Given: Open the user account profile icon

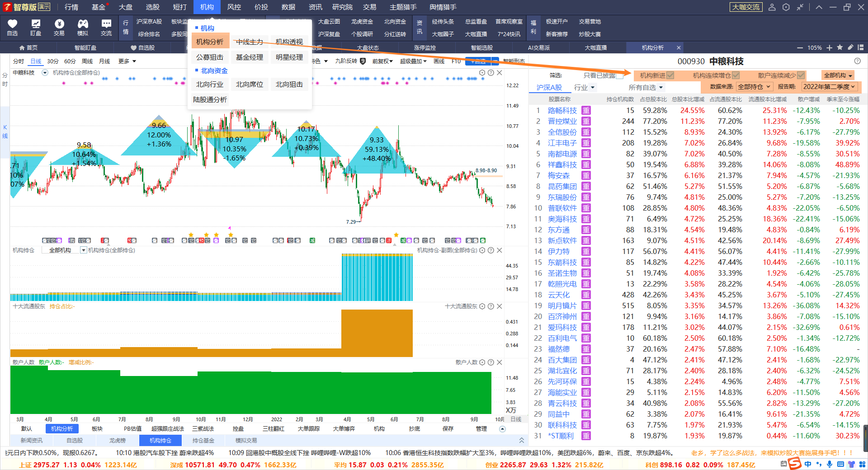Looking at the screenshot, I should pyautogui.click(x=772, y=7).
